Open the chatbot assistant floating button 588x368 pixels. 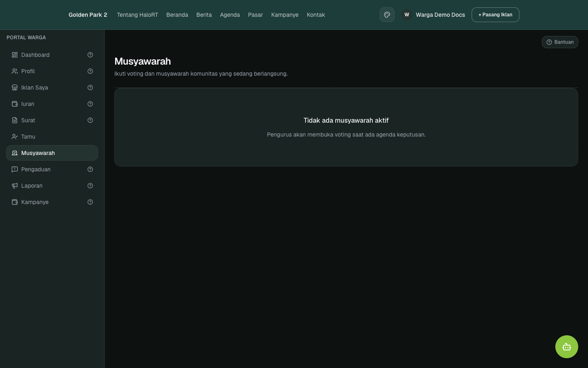pos(567,347)
